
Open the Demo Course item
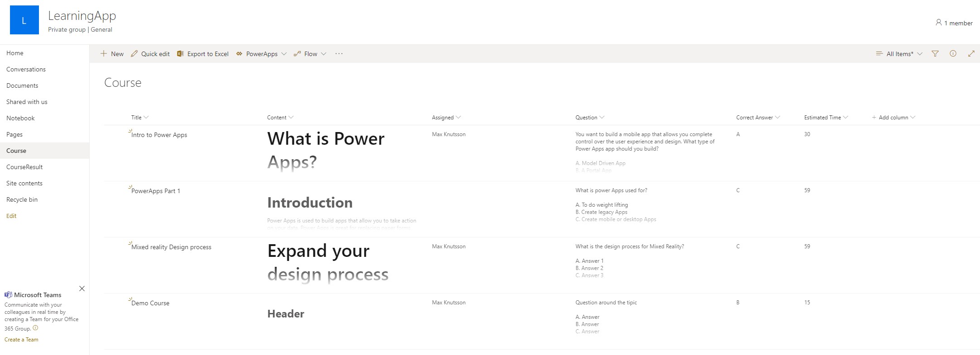click(x=150, y=303)
